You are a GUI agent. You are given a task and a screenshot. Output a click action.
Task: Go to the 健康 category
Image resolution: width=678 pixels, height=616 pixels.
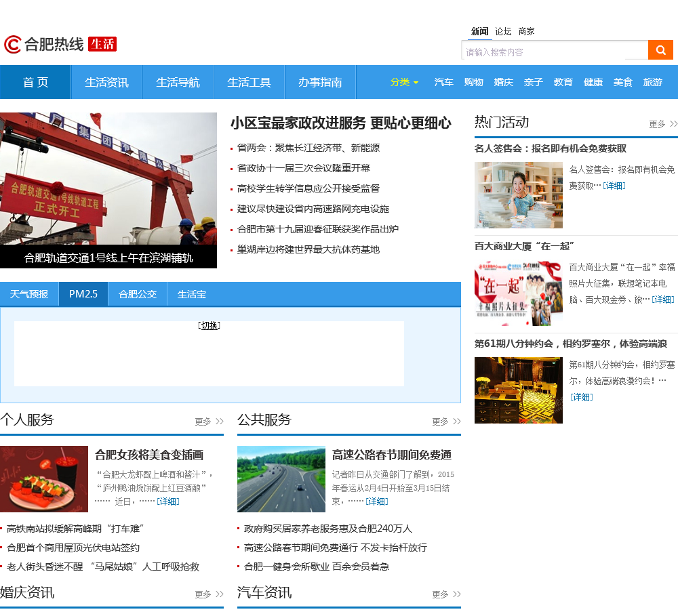[593, 82]
